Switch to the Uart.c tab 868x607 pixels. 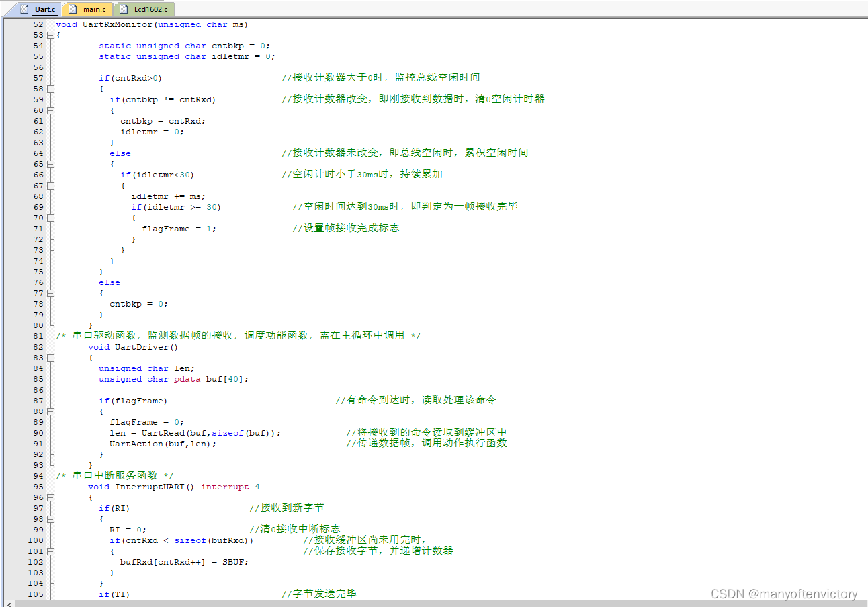tap(38, 9)
